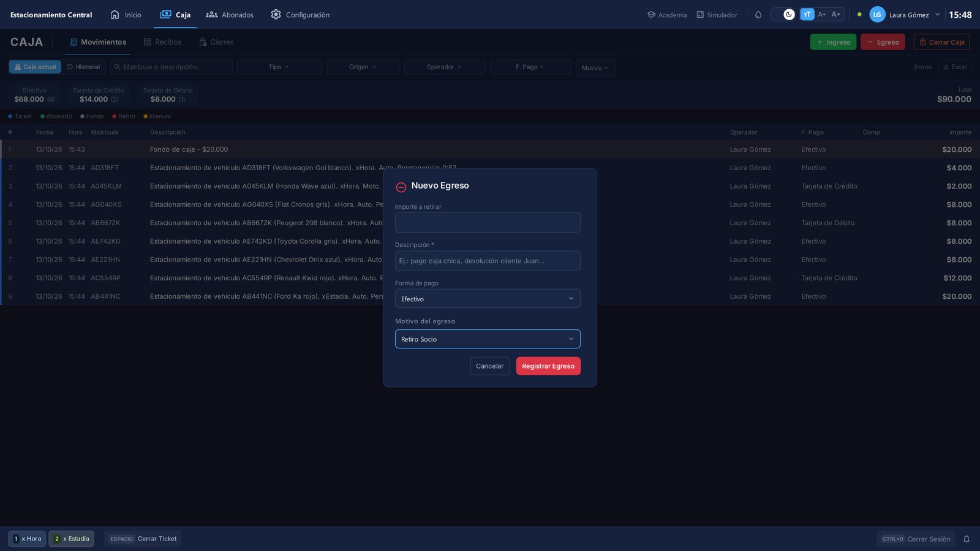This screenshot has width=980, height=551.
Task: Open the Origen filter dropdown
Action: coord(363,67)
